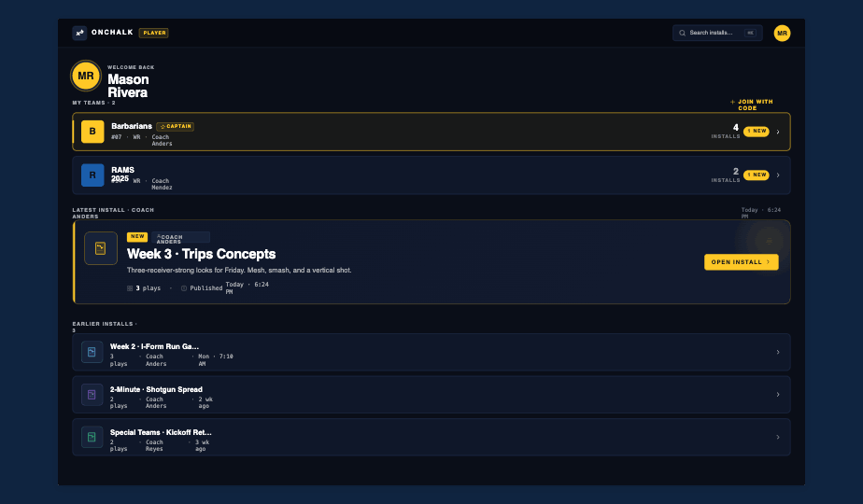Click the search magnifier icon
This screenshot has width=863, height=504.
coord(682,33)
